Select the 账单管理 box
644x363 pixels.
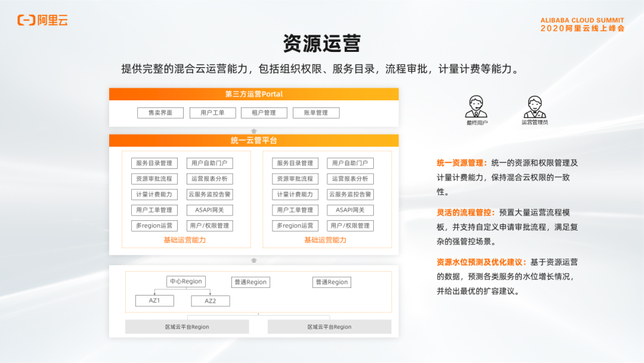316,113
